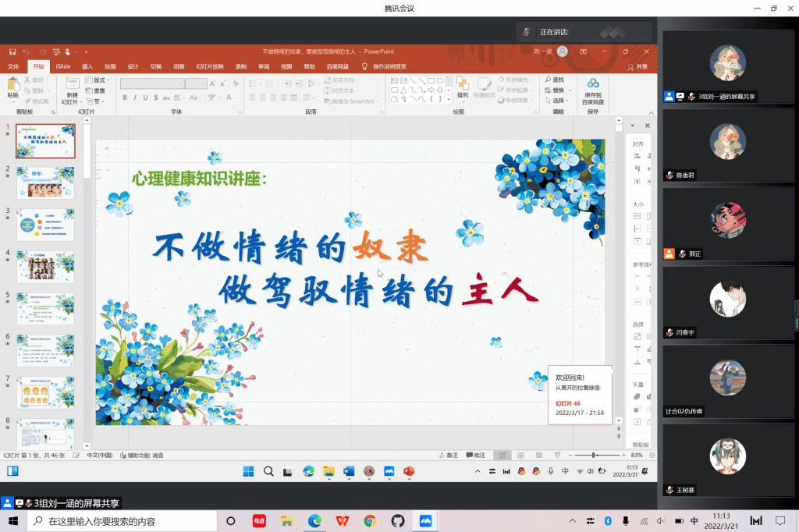Open the Section (节) dropdown
This screenshot has height=532, width=799.
95,101
